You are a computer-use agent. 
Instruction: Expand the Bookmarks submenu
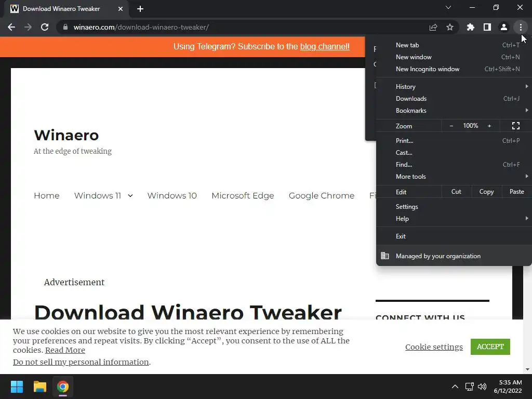click(x=454, y=111)
